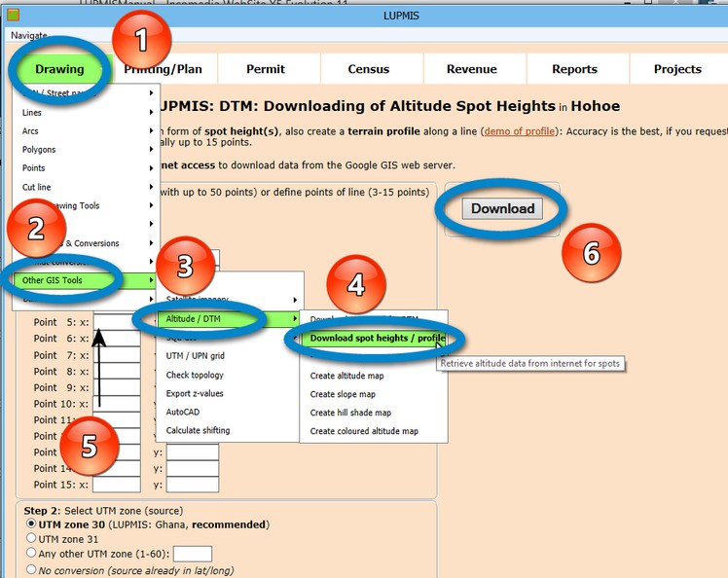Select Other GIS Tools menu entry
This screenshot has width=728, height=578.
tap(87, 280)
